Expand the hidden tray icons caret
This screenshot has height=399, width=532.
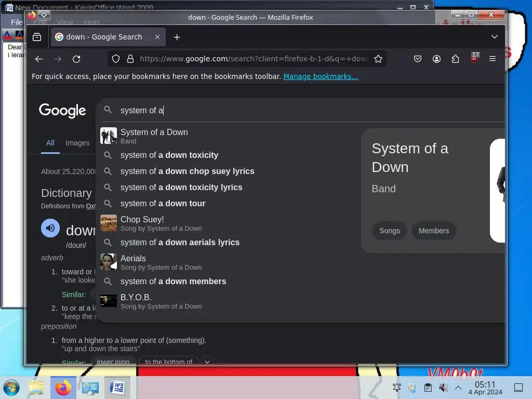[458, 387]
